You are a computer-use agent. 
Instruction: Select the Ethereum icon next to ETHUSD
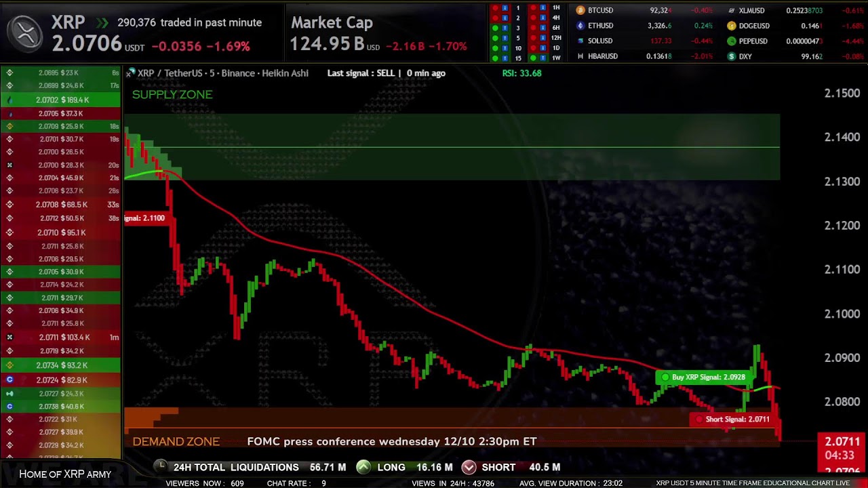[x=581, y=26]
